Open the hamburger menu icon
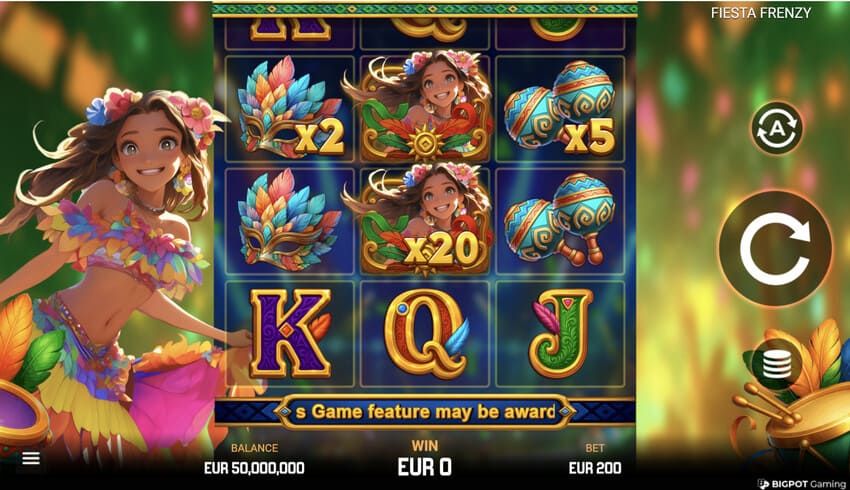 coord(31,459)
